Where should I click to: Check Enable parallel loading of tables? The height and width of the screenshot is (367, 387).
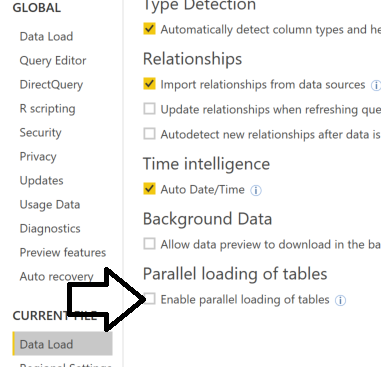tap(150, 299)
